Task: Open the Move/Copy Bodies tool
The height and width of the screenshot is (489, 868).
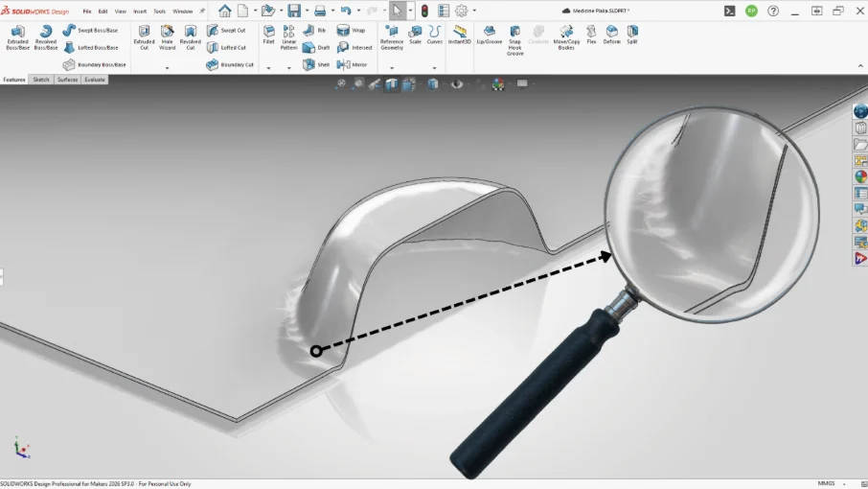Action: (x=566, y=37)
